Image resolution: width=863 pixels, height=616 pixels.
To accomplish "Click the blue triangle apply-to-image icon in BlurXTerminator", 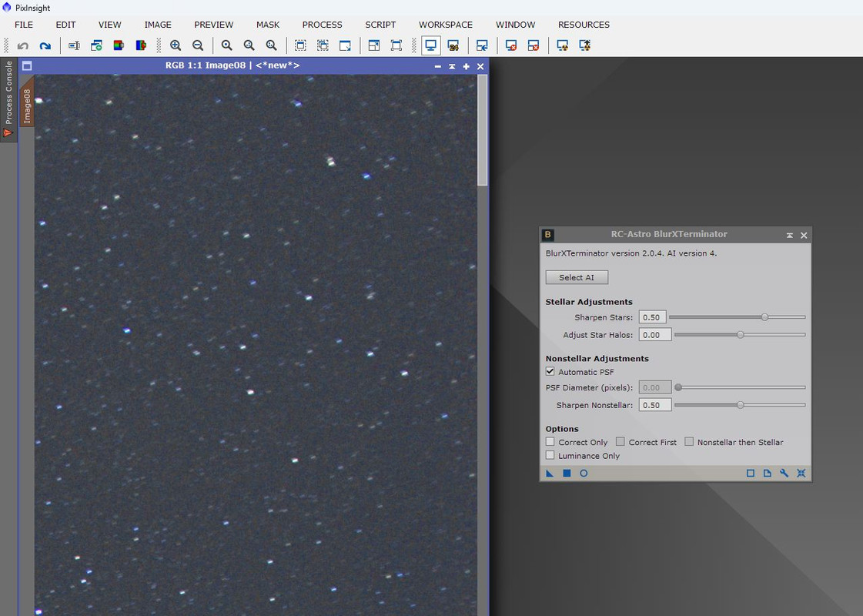I will coord(550,474).
